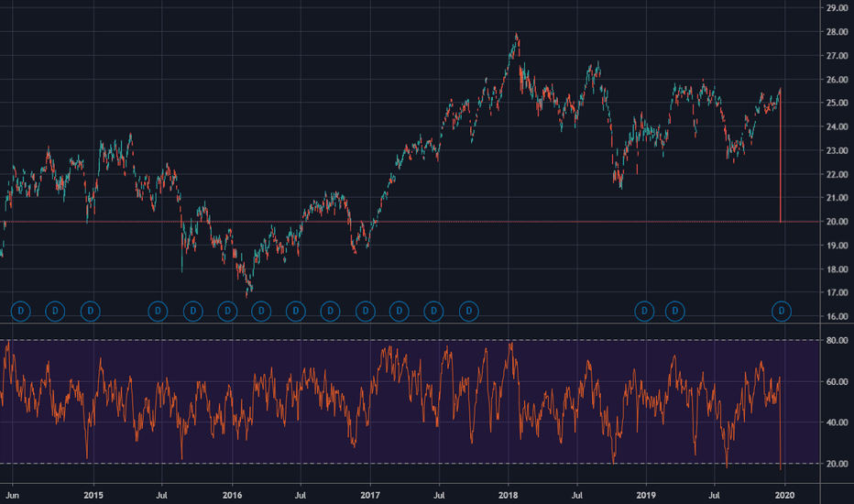Viewport: 854px width, 504px height.
Task: Click the Jun label on time axis
Action: tap(12, 495)
